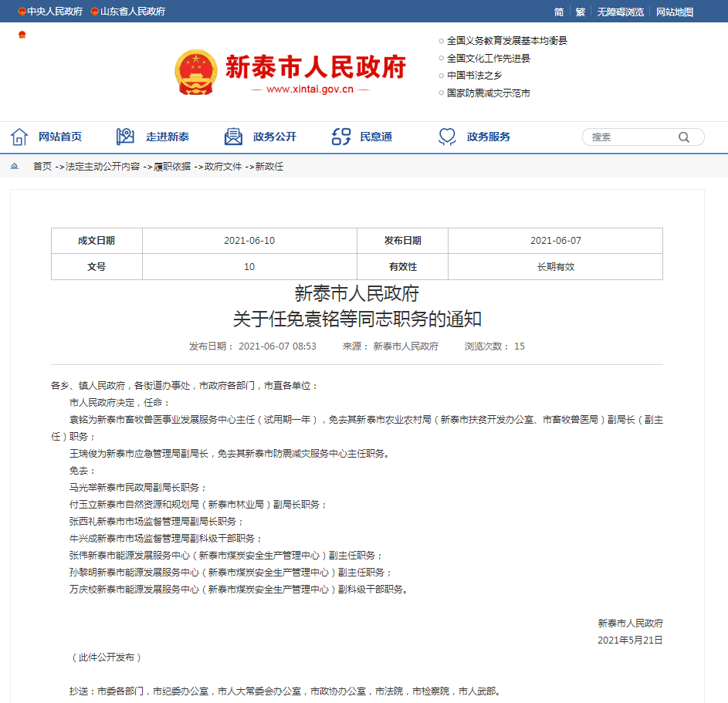Screen dimensions: 728x703
Task: Click the heart icon beside 政务服务
Action: click(x=447, y=137)
